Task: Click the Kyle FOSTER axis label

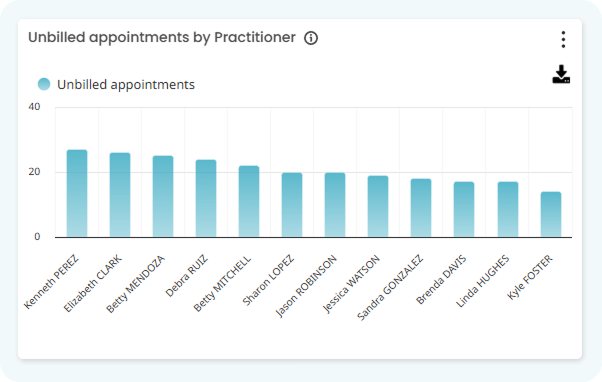Action: click(x=530, y=277)
